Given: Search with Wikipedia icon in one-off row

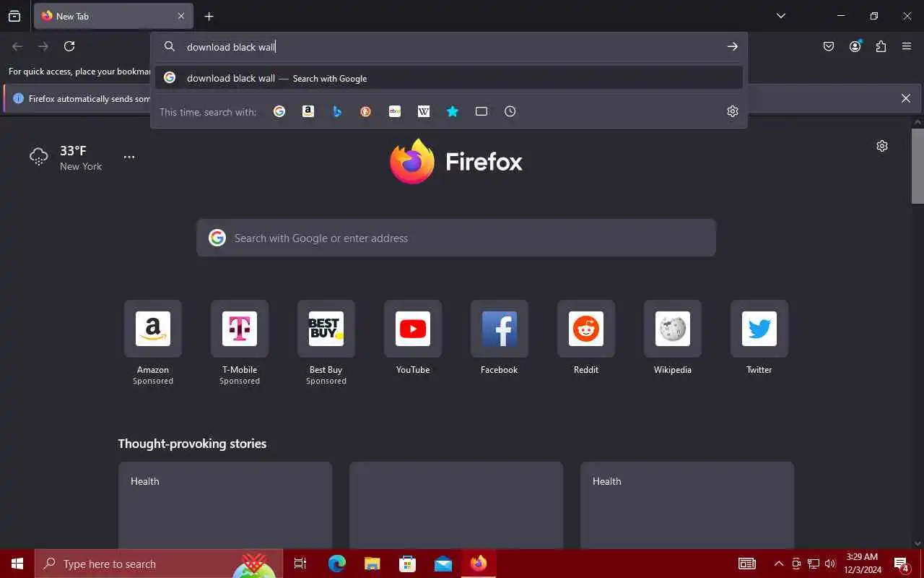Looking at the screenshot, I should (424, 111).
